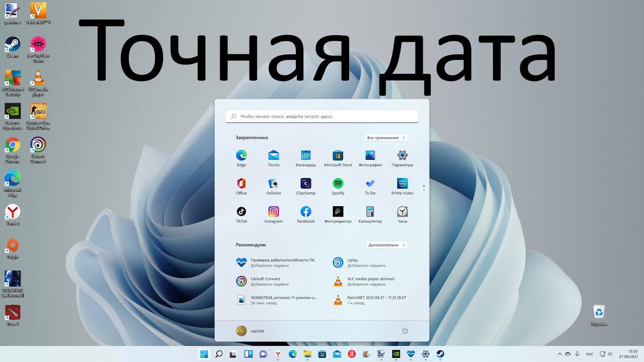Launch Facebook from Start menu
This screenshot has height=362, width=644.
(306, 214)
